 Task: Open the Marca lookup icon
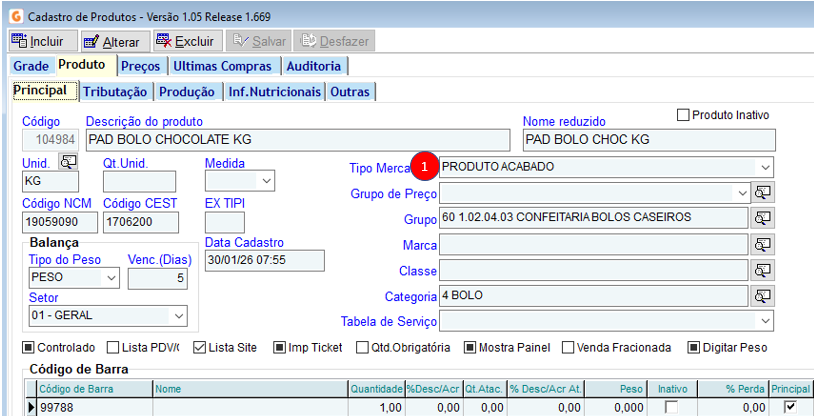point(763,244)
